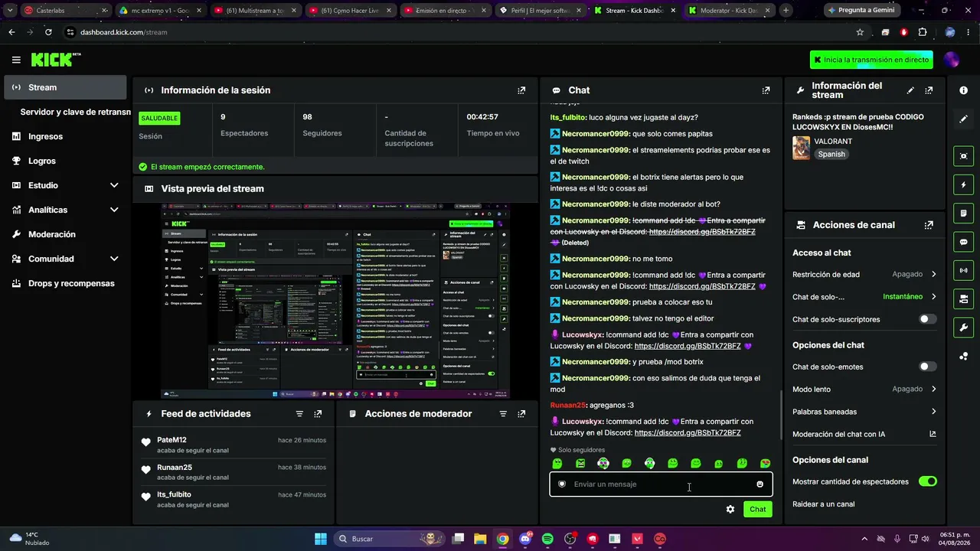980x551 pixels.
Task: Click the stream preview thumbnail
Action: (335, 301)
